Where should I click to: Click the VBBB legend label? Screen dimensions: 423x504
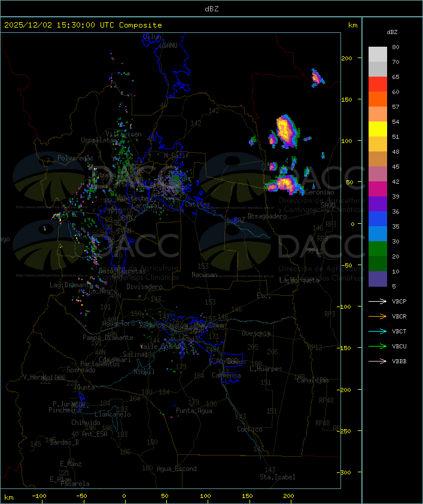399,362
